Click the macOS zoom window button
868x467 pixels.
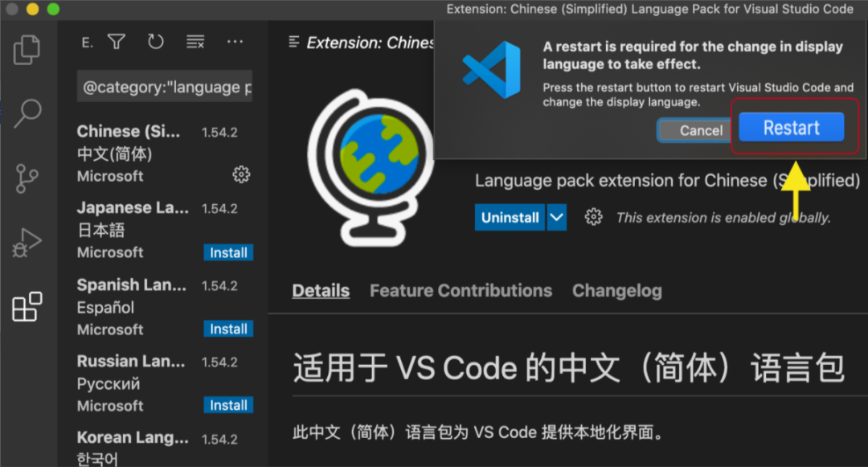tap(53, 9)
